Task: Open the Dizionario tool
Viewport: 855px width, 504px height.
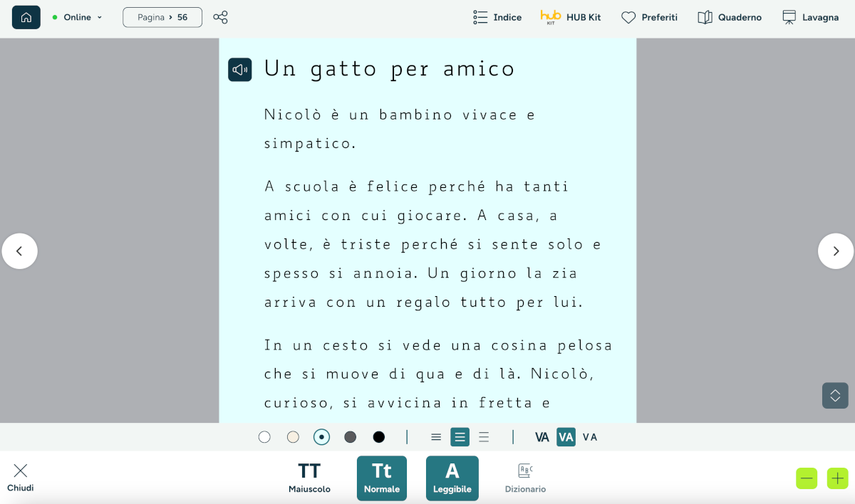Action: tap(525, 478)
